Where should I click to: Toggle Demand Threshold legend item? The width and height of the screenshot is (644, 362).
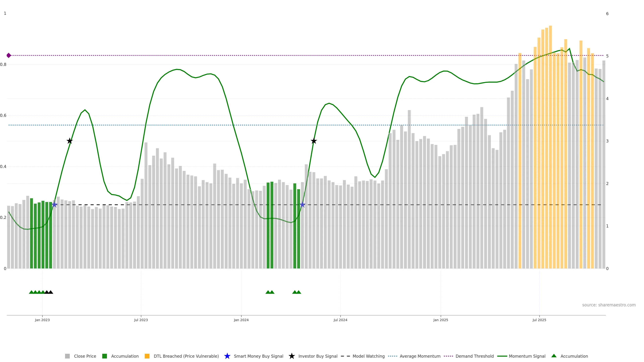pos(474,356)
